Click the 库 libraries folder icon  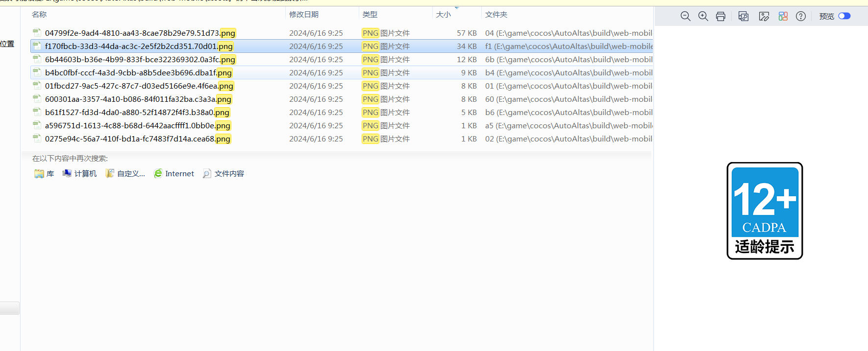click(x=39, y=174)
